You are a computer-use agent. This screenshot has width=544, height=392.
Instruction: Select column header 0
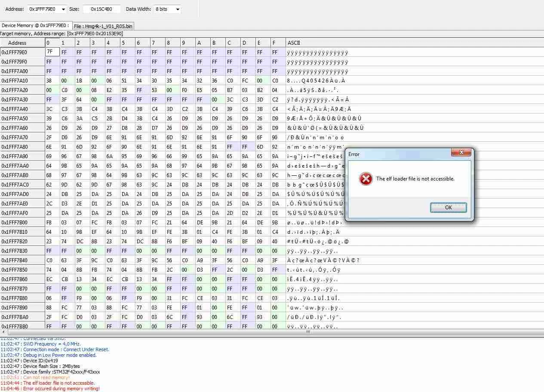tap(52, 43)
